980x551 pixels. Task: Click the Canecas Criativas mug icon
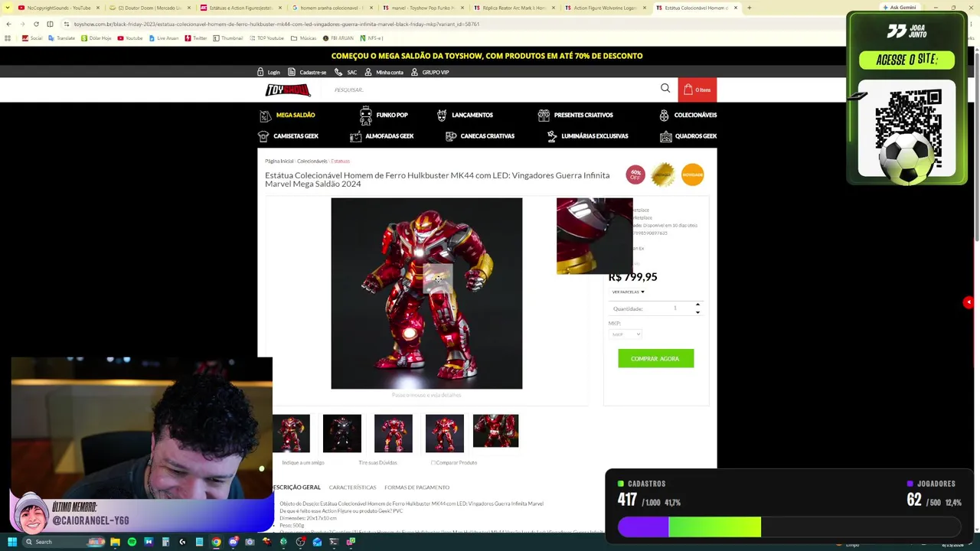coord(451,136)
